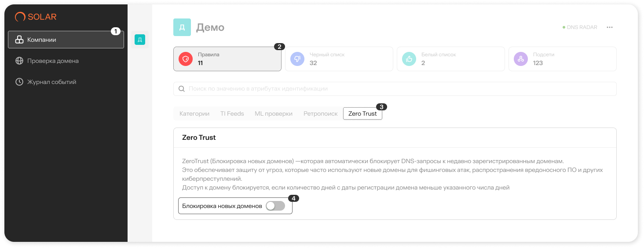644x248 pixels.
Task: Click the purple Подсети network icon
Action: [x=521, y=59]
